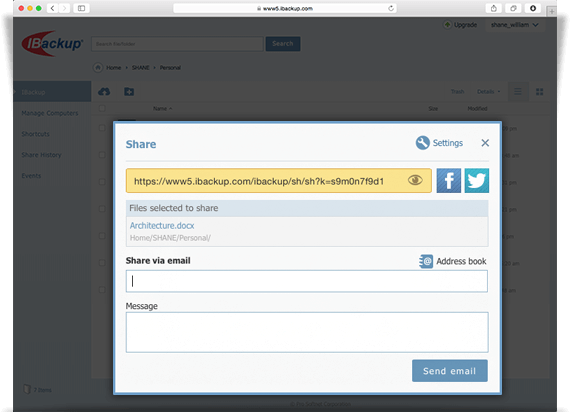
Task: Open the Address book icon
Action: pyautogui.click(x=426, y=261)
